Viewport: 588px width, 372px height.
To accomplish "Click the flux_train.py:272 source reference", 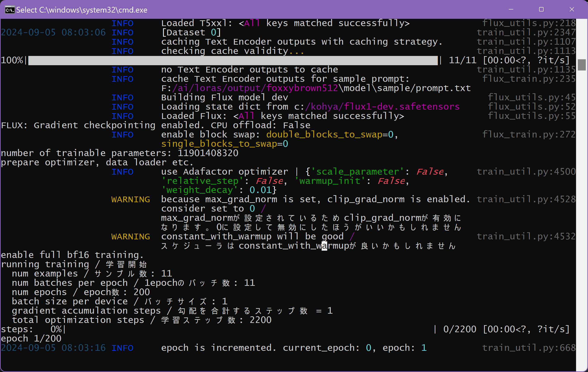I will click(x=529, y=135).
